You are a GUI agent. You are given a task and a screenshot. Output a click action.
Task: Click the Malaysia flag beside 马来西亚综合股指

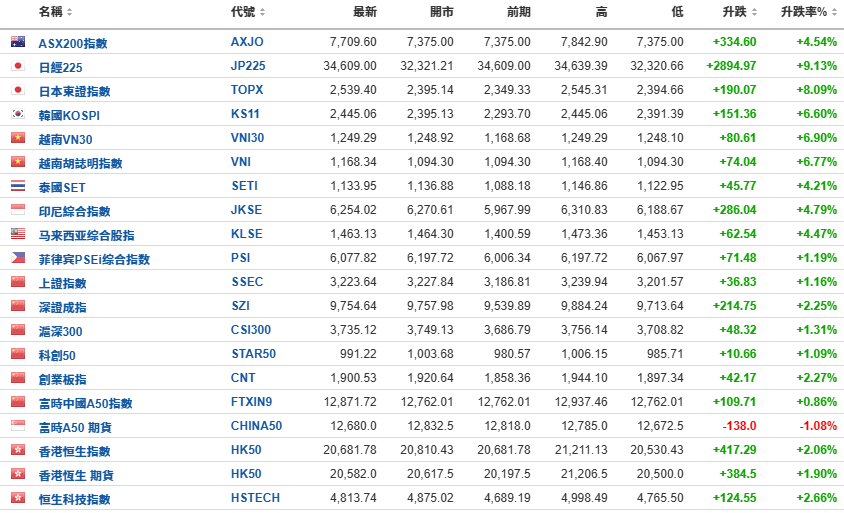17,234
